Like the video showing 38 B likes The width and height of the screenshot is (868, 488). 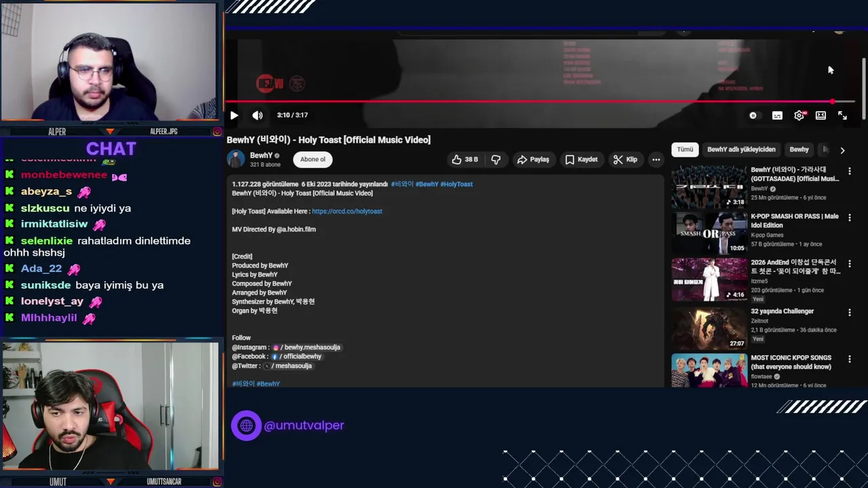click(x=465, y=159)
